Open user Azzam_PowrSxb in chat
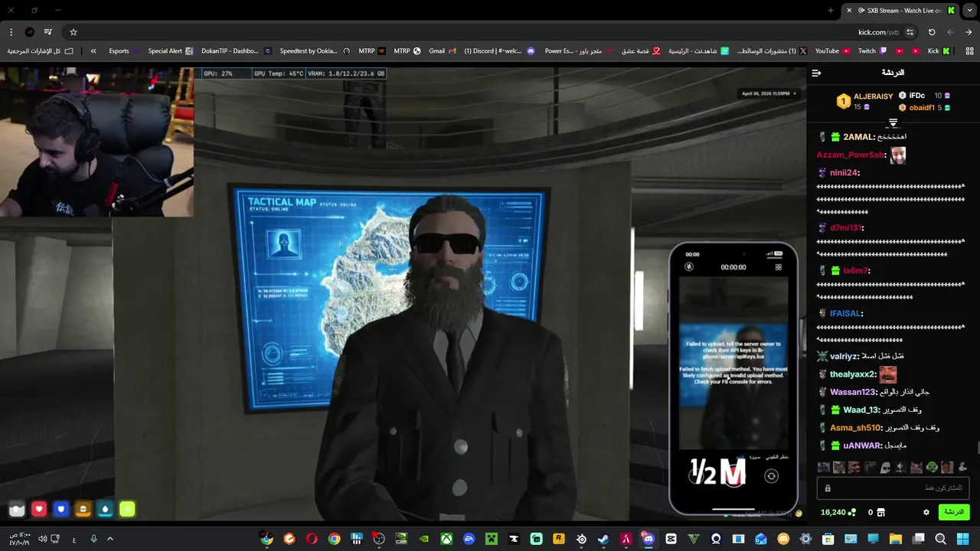 (851, 155)
